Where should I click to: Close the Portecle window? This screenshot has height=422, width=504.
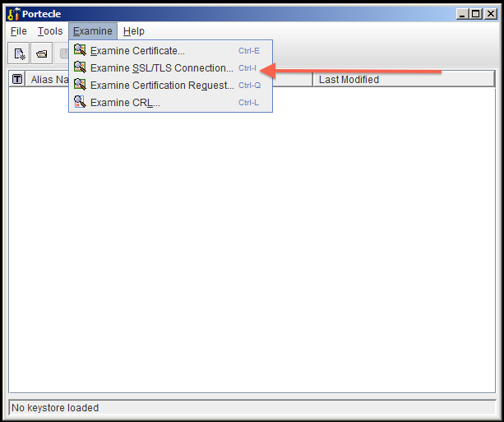point(491,14)
